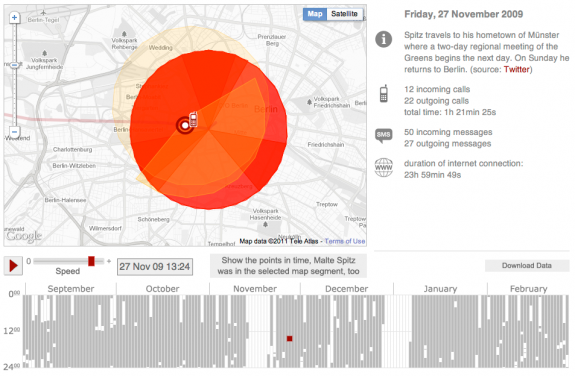Open the map Terms of Use link

pyautogui.click(x=345, y=241)
